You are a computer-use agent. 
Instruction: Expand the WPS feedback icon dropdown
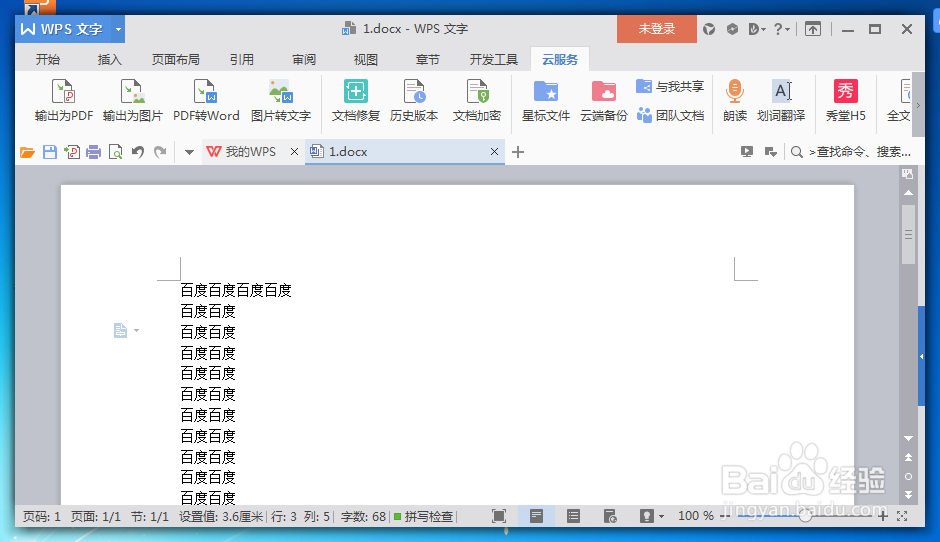pos(757,29)
